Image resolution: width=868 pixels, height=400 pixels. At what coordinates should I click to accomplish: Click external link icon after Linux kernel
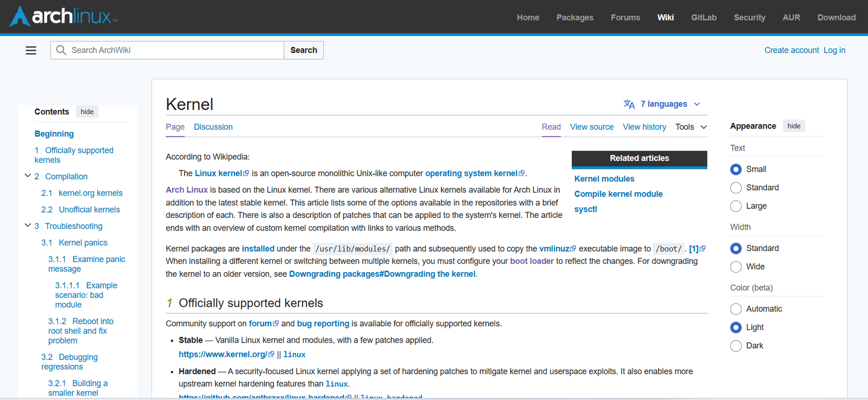click(246, 173)
